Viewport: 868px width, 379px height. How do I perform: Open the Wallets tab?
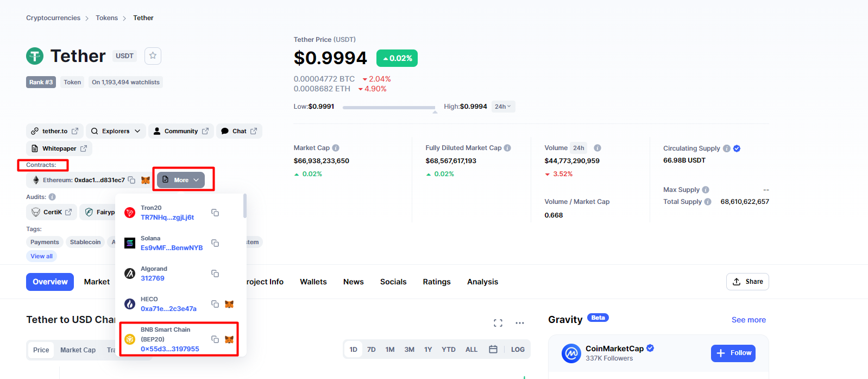point(313,282)
